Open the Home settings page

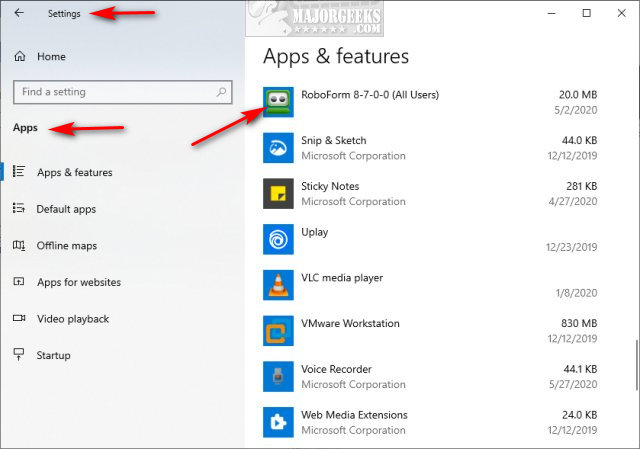(51, 56)
